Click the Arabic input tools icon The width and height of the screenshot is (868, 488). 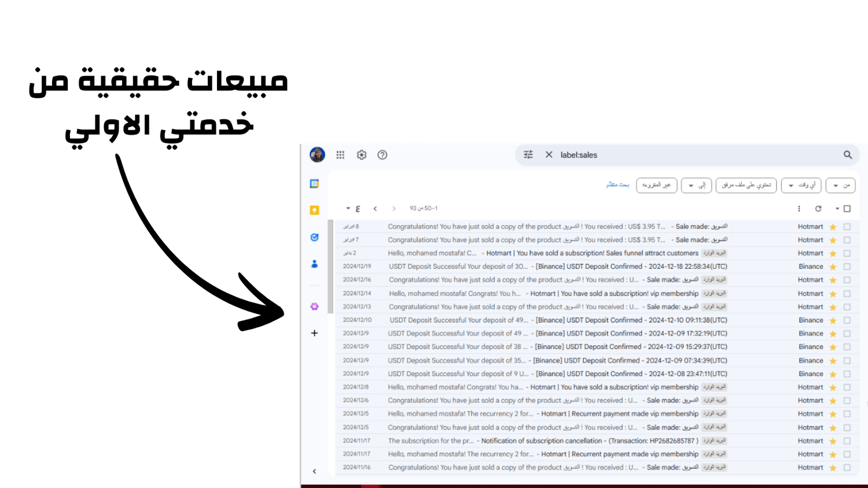(x=358, y=209)
